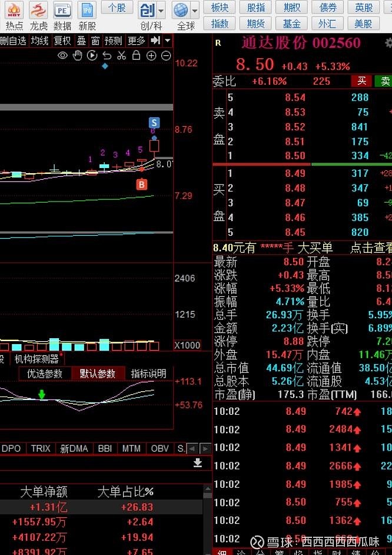Image resolution: width=392 pixels, height=555 pixels.
Task: Click the download arrow icon
Action: click(x=198, y=463)
